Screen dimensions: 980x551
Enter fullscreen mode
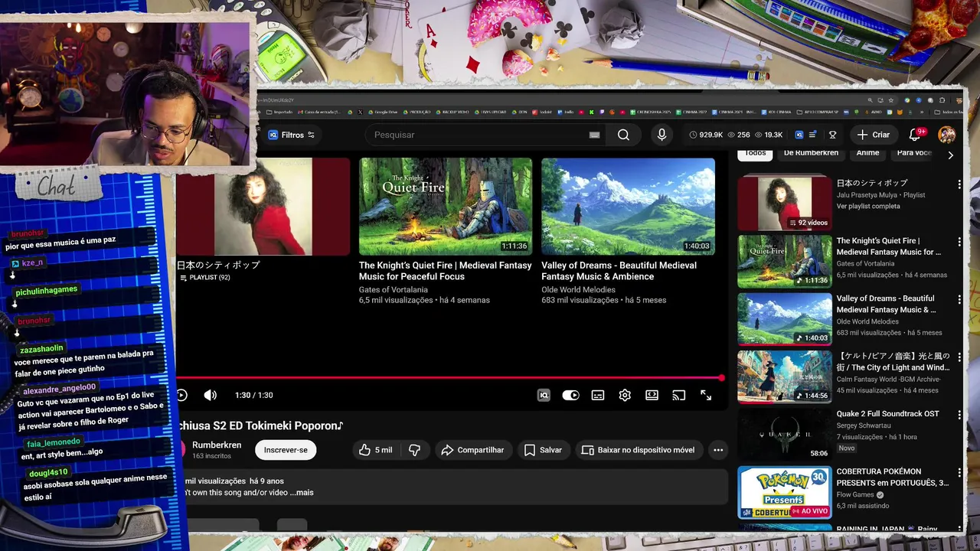pyautogui.click(x=706, y=395)
